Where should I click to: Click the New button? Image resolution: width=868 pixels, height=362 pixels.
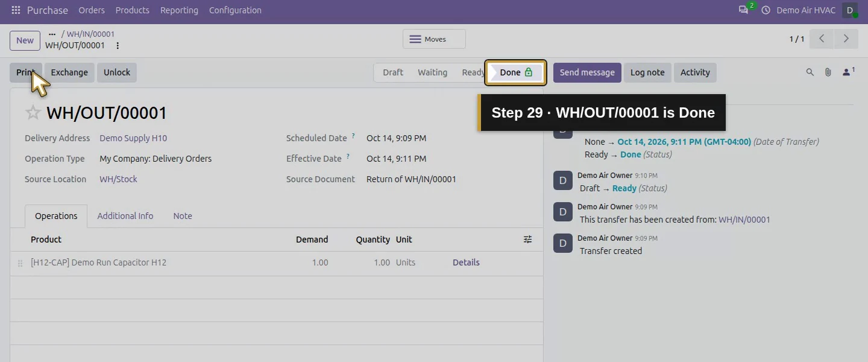(25, 40)
